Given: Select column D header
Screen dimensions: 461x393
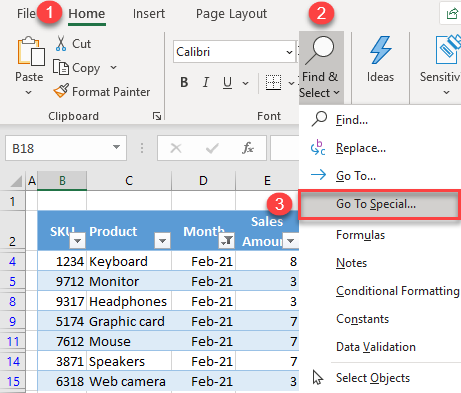Looking at the screenshot, I should click(203, 181).
